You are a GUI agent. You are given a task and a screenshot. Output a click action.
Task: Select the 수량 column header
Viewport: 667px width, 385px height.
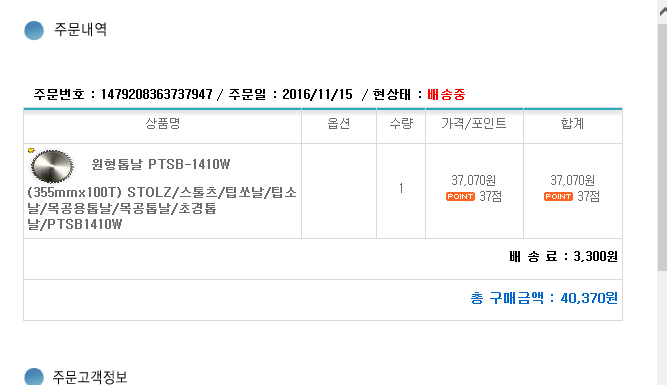click(401, 123)
